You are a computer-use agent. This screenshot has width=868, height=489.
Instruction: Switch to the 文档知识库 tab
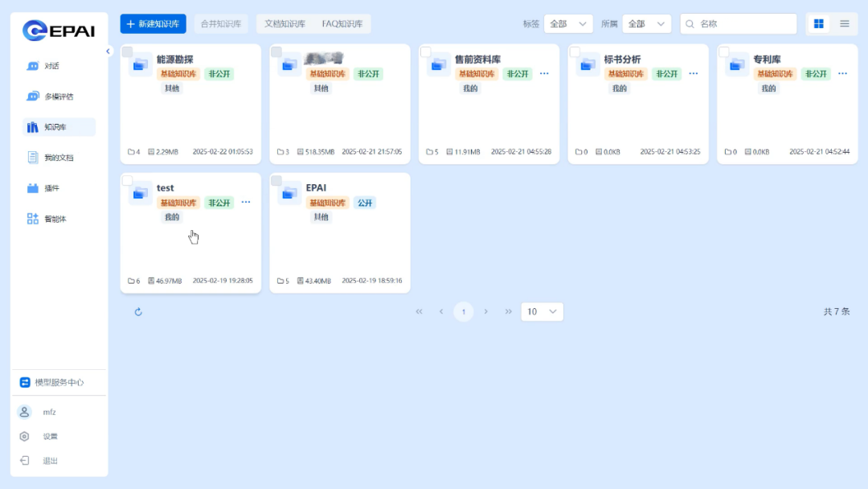[x=285, y=24]
